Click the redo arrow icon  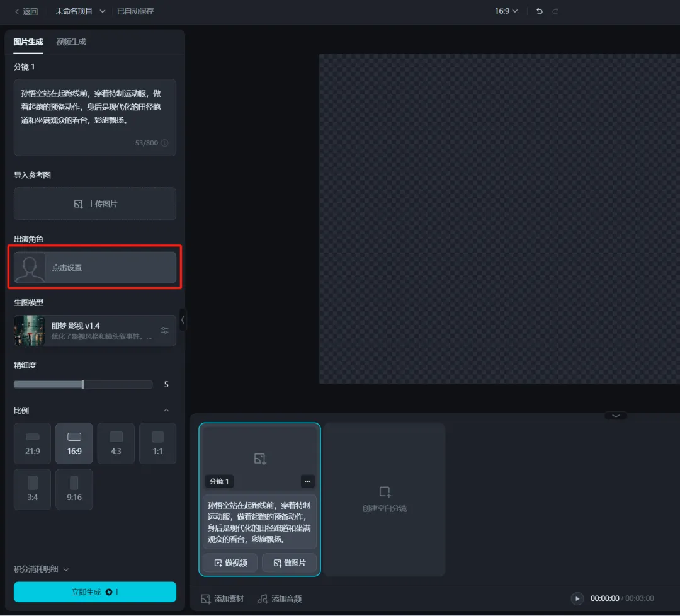(555, 11)
